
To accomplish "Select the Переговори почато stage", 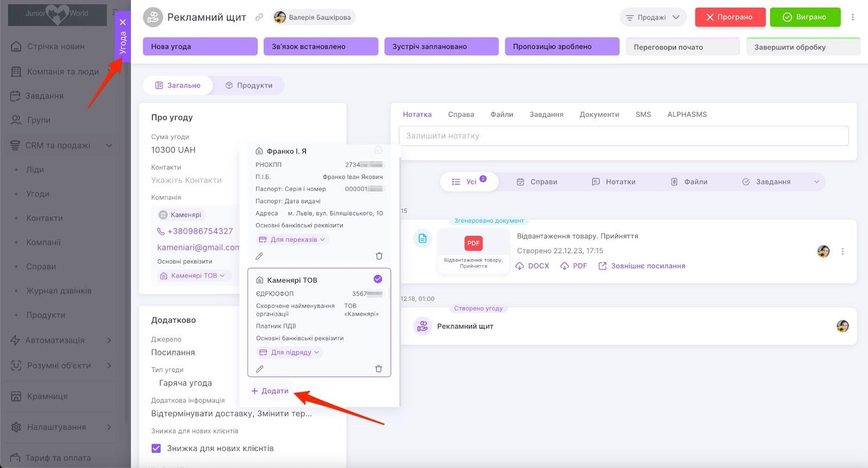I will (x=682, y=47).
